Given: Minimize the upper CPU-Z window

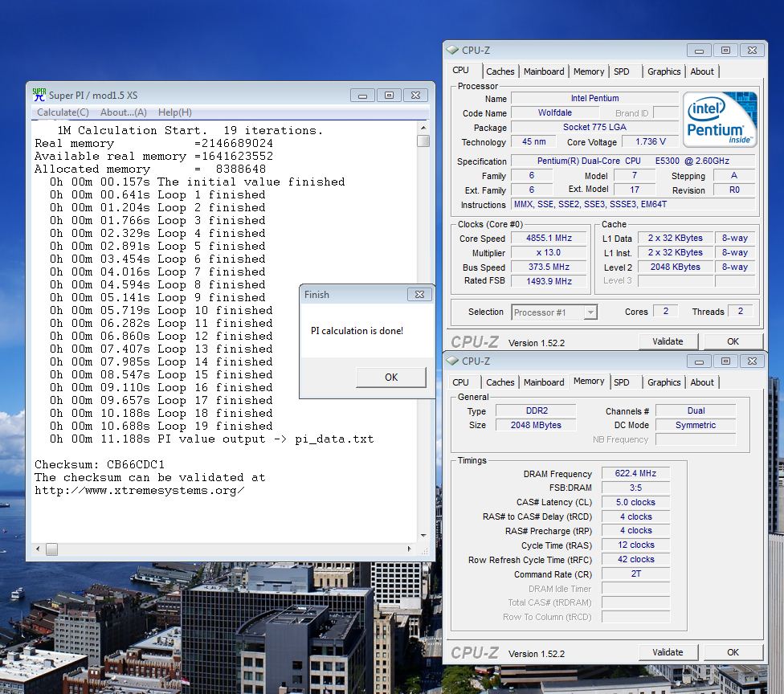Looking at the screenshot, I should pyautogui.click(x=699, y=51).
